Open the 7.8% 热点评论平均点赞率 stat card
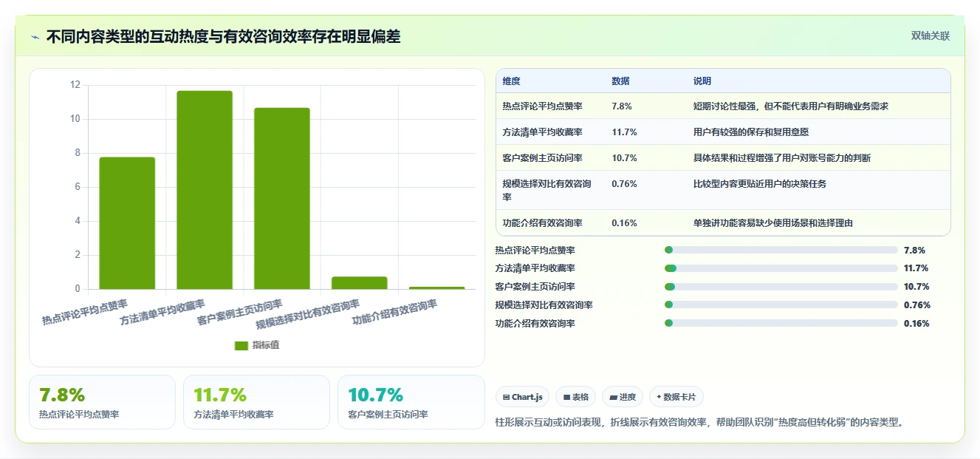 [x=102, y=402]
